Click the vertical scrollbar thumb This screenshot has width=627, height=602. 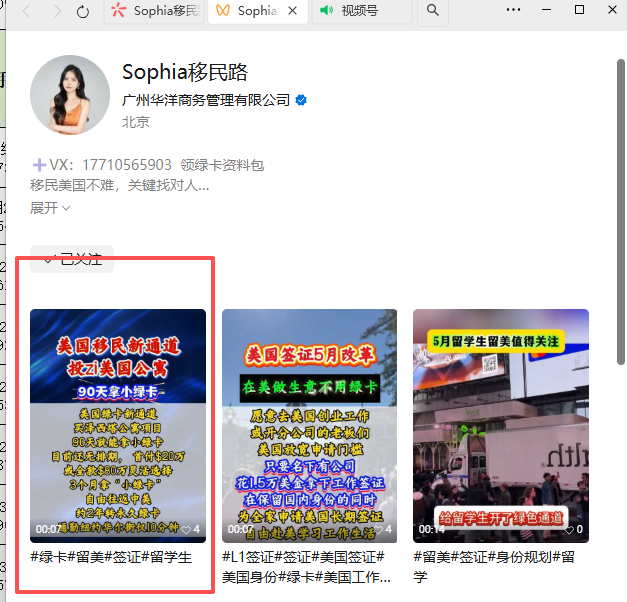coord(621,212)
